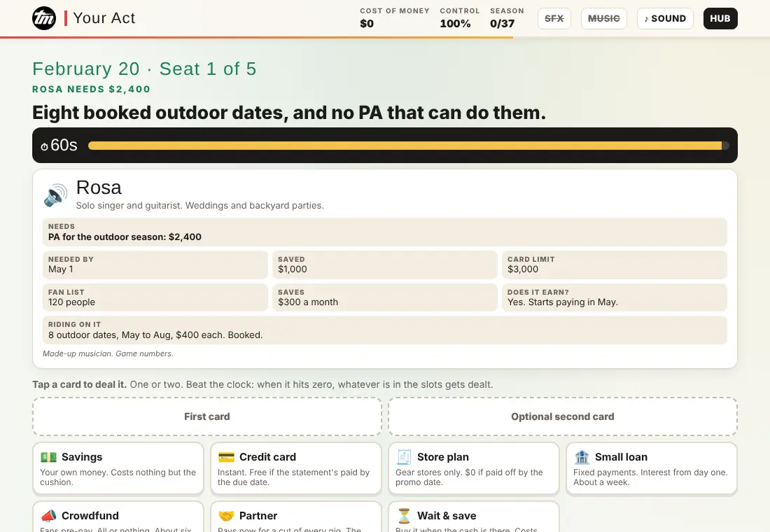Choose the Store plan card
The height and width of the screenshot is (532, 770).
click(x=473, y=468)
